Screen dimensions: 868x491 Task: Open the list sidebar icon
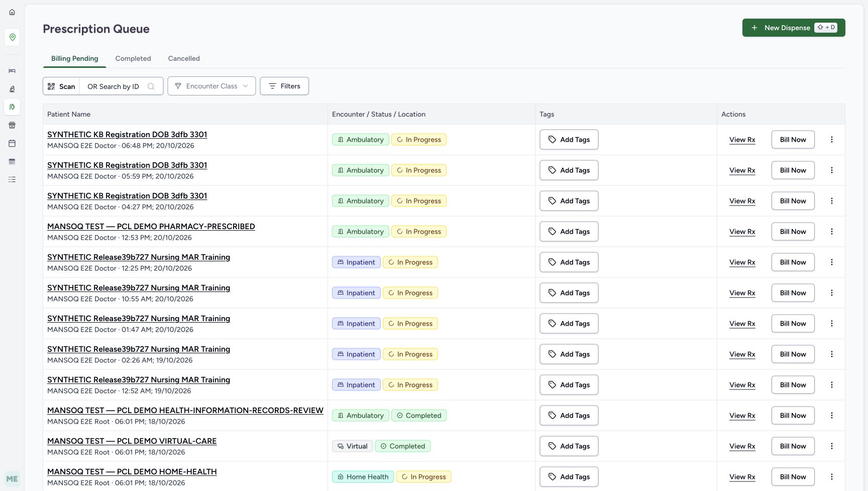(12, 179)
